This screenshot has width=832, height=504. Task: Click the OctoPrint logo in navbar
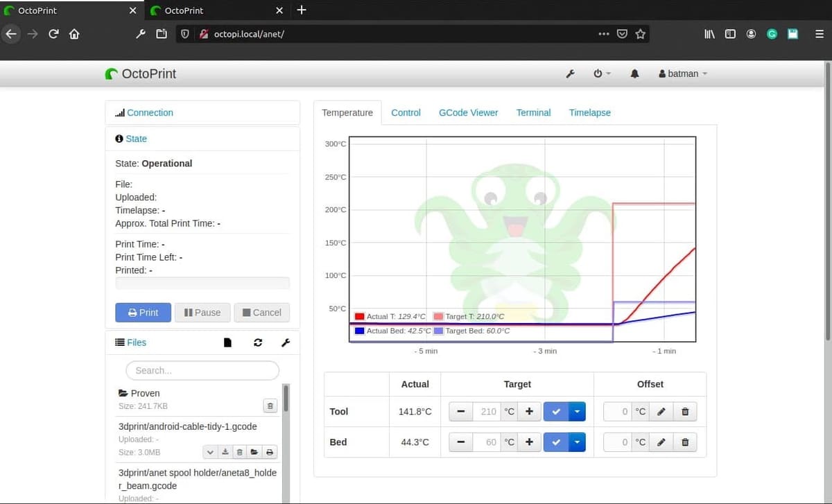[x=141, y=73]
